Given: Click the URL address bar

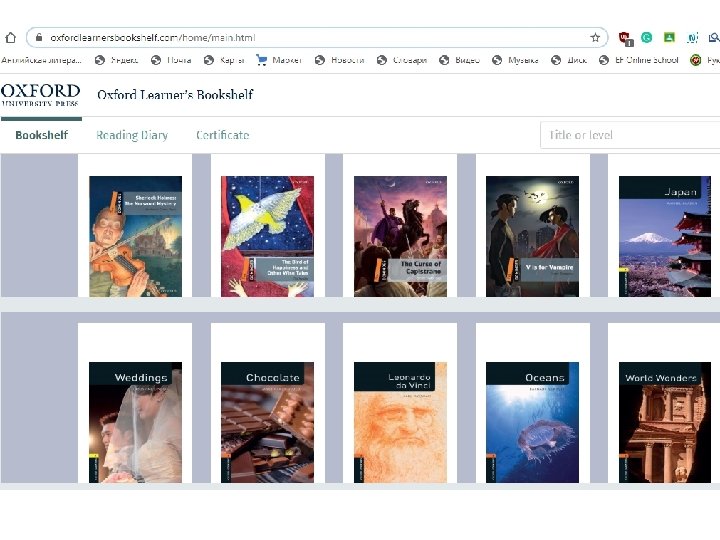Looking at the screenshot, I should click(317, 38).
